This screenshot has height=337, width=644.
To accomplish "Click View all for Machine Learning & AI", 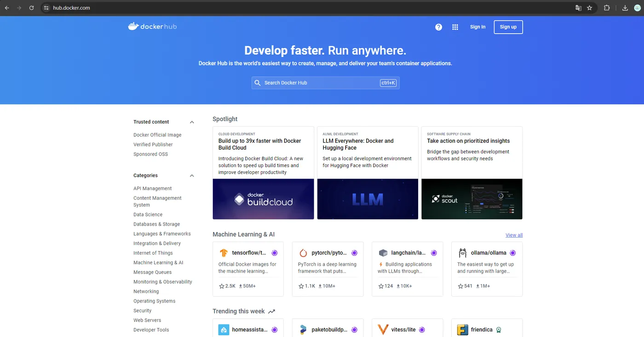I will pyautogui.click(x=514, y=235).
